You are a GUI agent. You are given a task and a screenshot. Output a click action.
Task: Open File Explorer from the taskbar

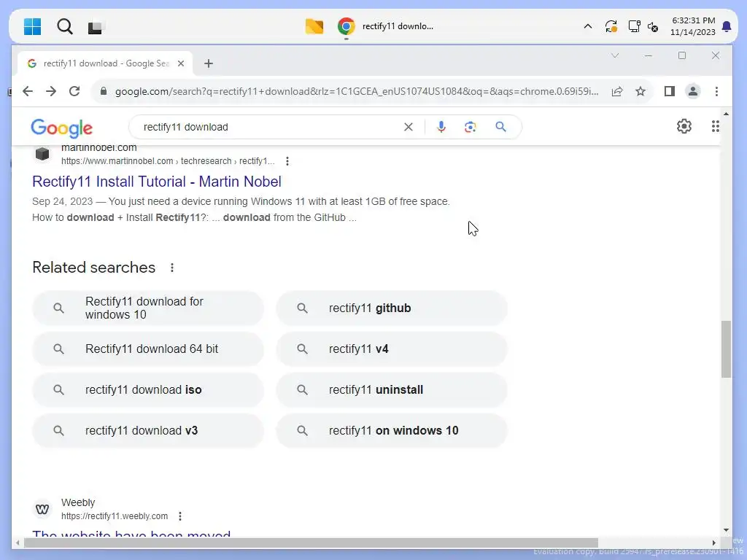click(314, 27)
